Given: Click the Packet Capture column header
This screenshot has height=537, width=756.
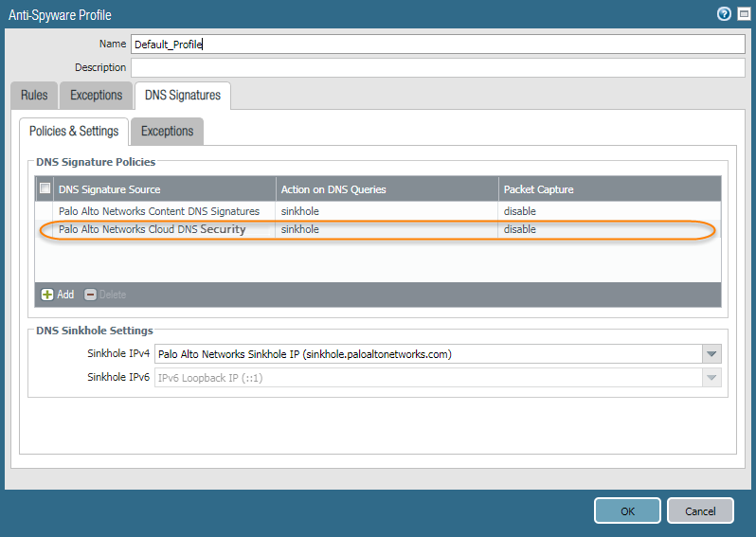Looking at the screenshot, I should pos(609,189).
